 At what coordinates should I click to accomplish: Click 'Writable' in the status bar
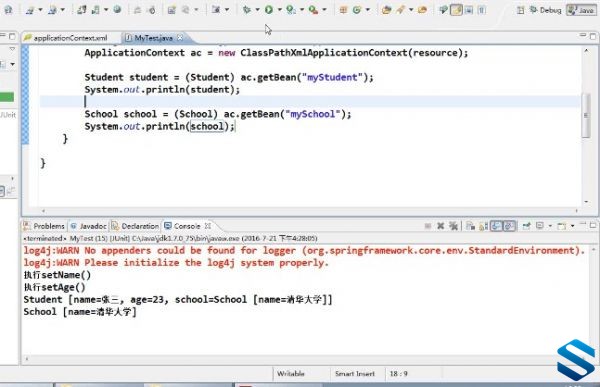coord(291,374)
